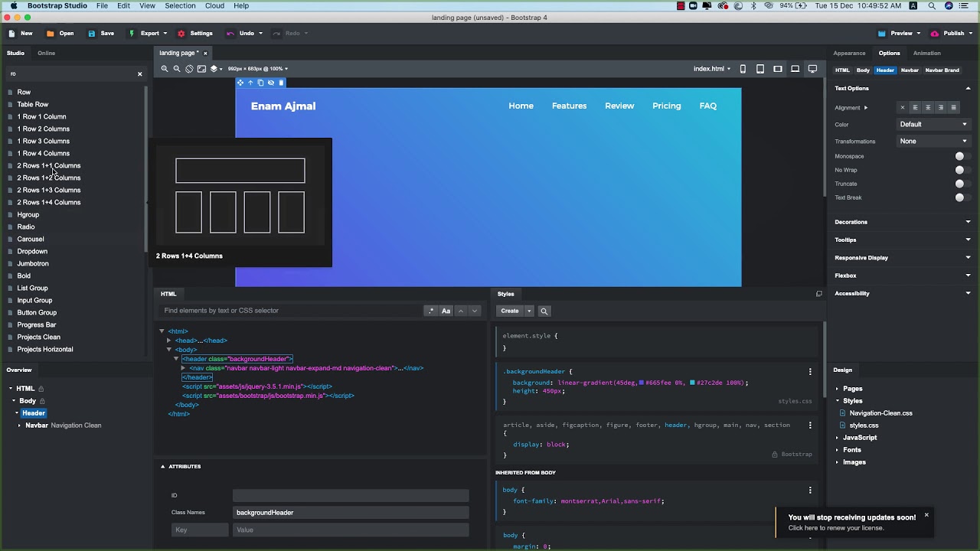Open kebab menu of .backgroundHeader rule
Image resolution: width=980 pixels, height=551 pixels.
pyautogui.click(x=810, y=371)
